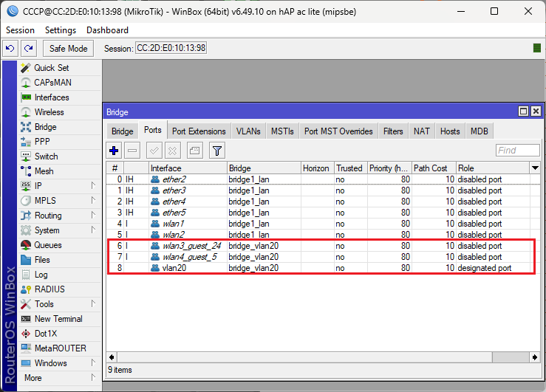The width and height of the screenshot is (546, 392).
Task: Switch to the Bridge tab
Action: click(122, 131)
